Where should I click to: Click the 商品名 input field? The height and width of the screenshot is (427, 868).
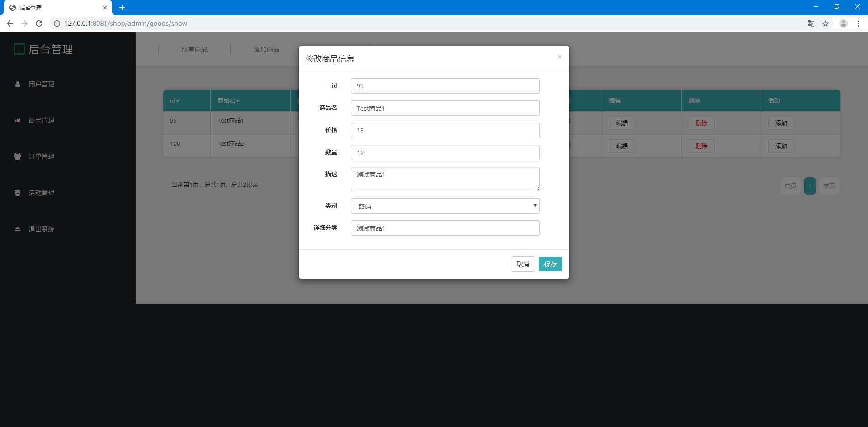click(445, 108)
